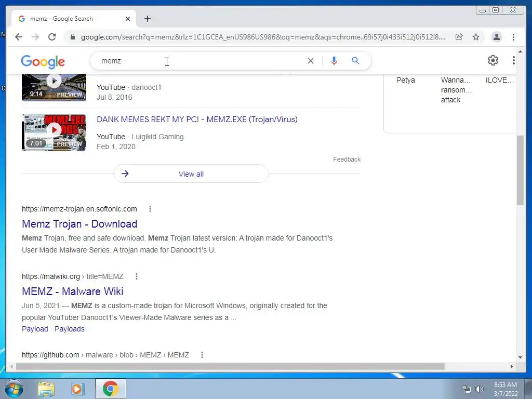Select ILOVE... related search item

(499, 80)
